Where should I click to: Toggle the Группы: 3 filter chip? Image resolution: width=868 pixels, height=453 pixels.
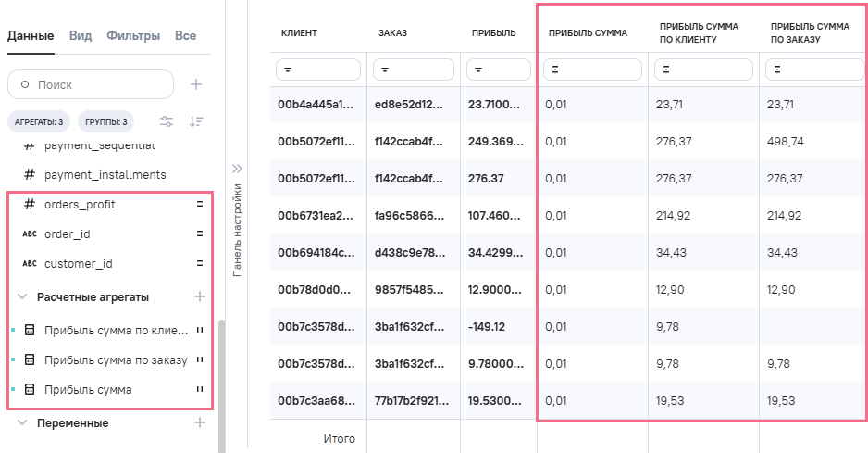coord(105,121)
